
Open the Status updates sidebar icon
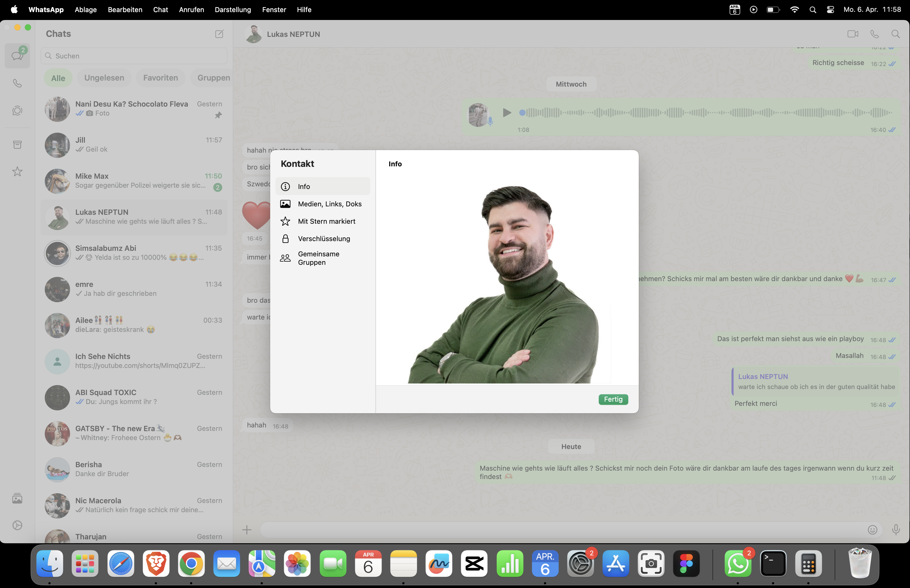tap(17, 111)
